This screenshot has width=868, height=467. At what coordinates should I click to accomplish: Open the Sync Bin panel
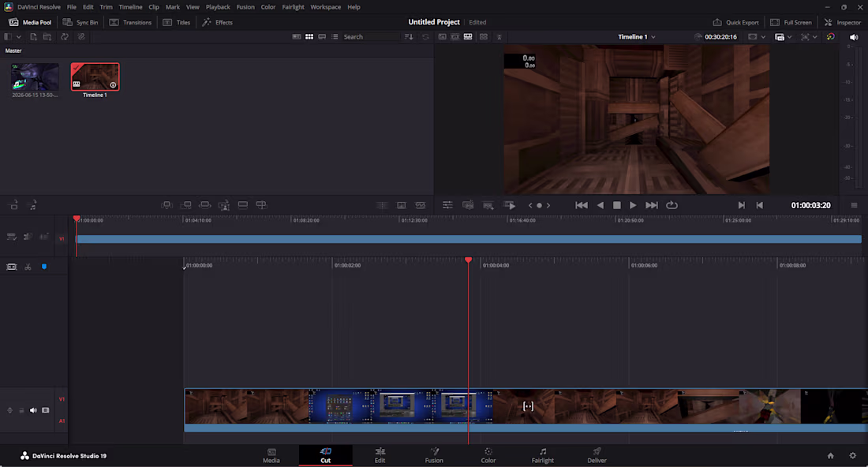tap(80, 22)
